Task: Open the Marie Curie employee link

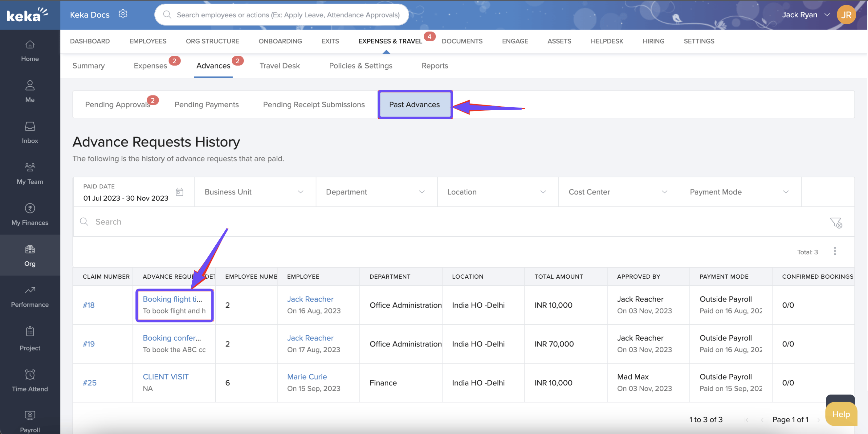Action: pyautogui.click(x=307, y=376)
